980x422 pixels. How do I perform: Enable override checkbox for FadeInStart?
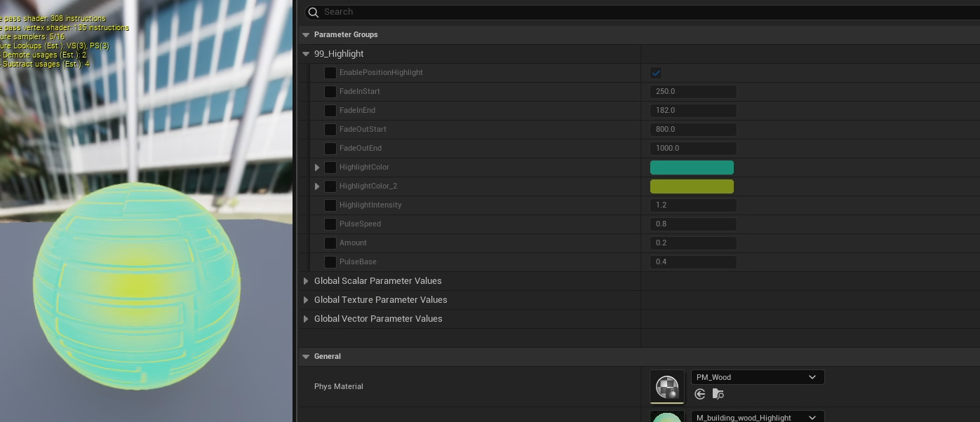(330, 92)
